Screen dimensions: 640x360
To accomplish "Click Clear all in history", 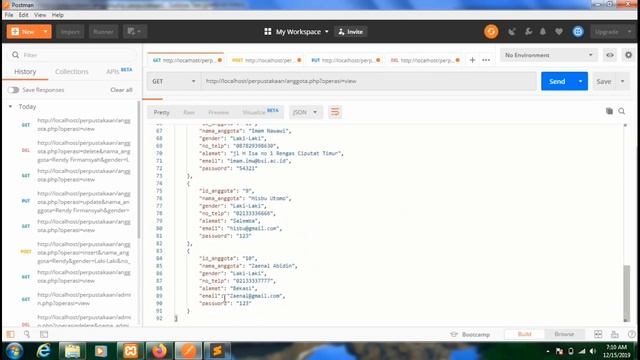I will point(121,90).
